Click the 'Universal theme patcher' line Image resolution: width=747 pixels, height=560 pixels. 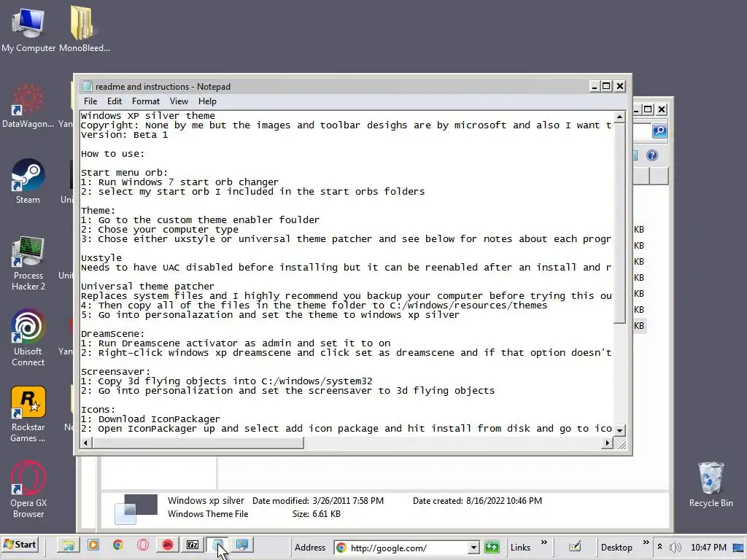pyautogui.click(x=147, y=286)
